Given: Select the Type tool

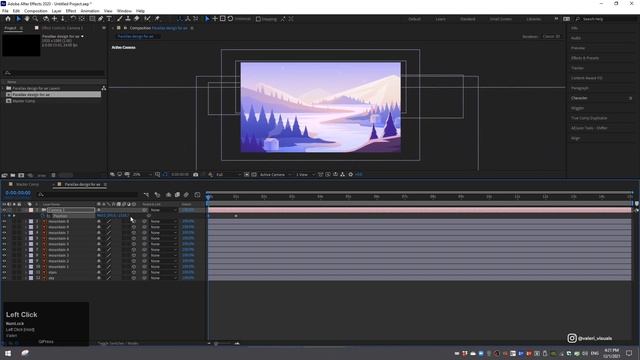Looking at the screenshot, I should click(x=109, y=19).
